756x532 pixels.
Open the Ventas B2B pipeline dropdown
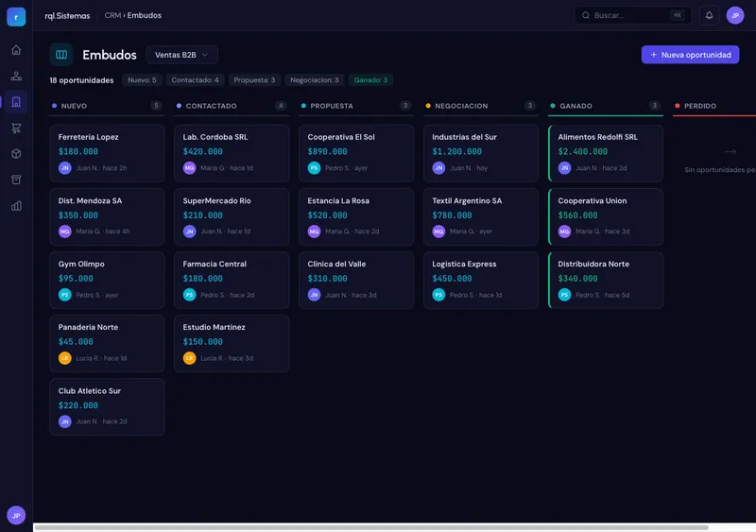click(181, 55)
